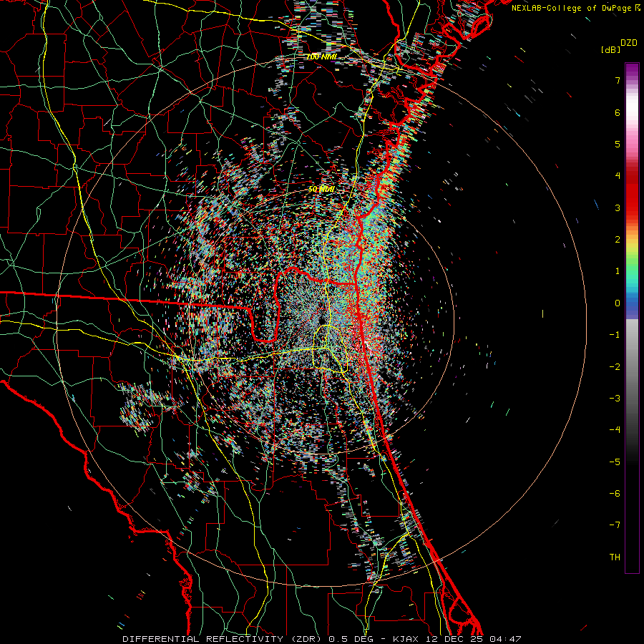Click the 7 value on the color scale
This screenshot has width=644, height=644.
618,80
